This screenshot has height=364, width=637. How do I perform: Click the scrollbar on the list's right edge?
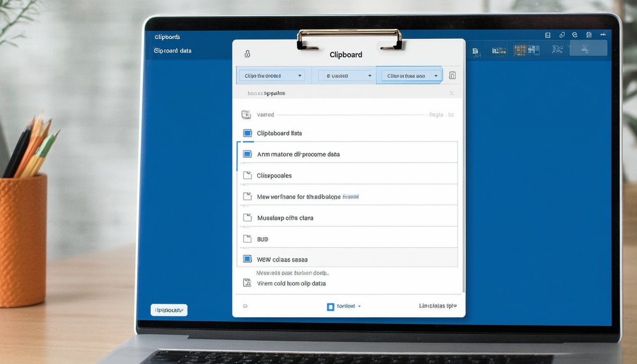click(x=463, y=190)
